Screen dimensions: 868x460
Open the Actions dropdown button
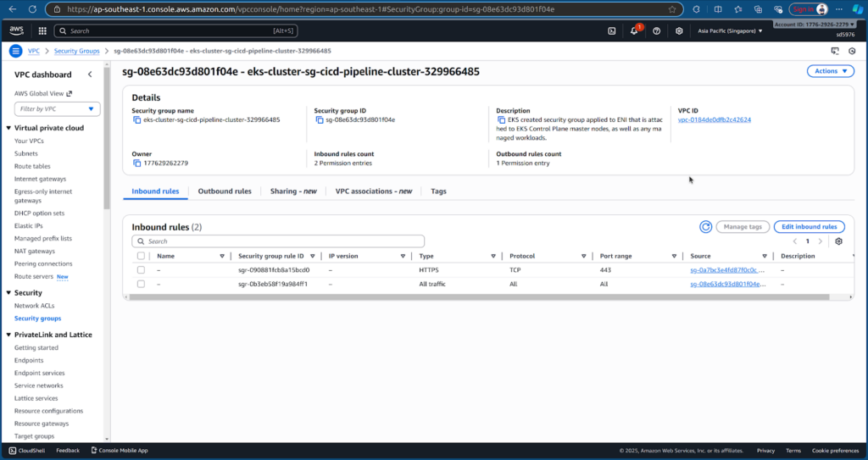pyautogui.click(x=830, y=71)
